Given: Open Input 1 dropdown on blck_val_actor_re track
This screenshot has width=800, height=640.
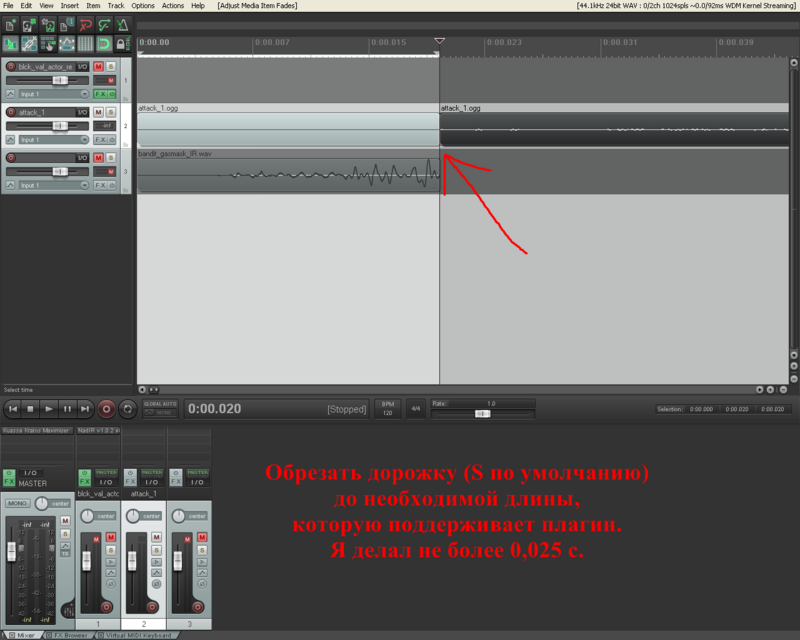Looking at the screenshot, I should click(x=50, y=94).
